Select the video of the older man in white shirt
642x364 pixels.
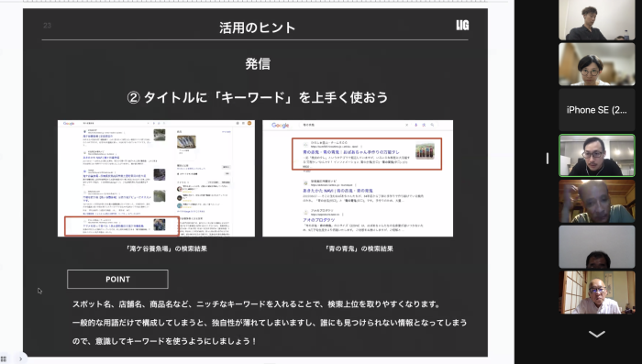click(x=596, y=292)
